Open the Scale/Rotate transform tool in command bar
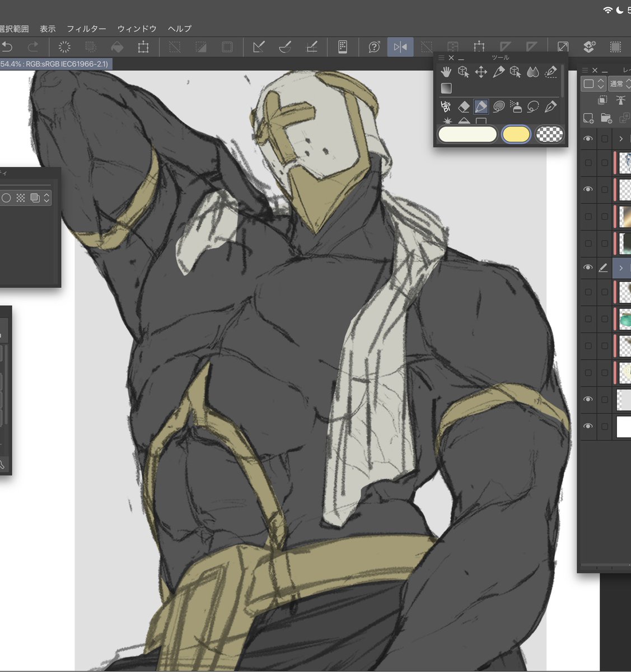Image resolution: width=631 pixels, height=672 pixels. click(x=143, y=47)
